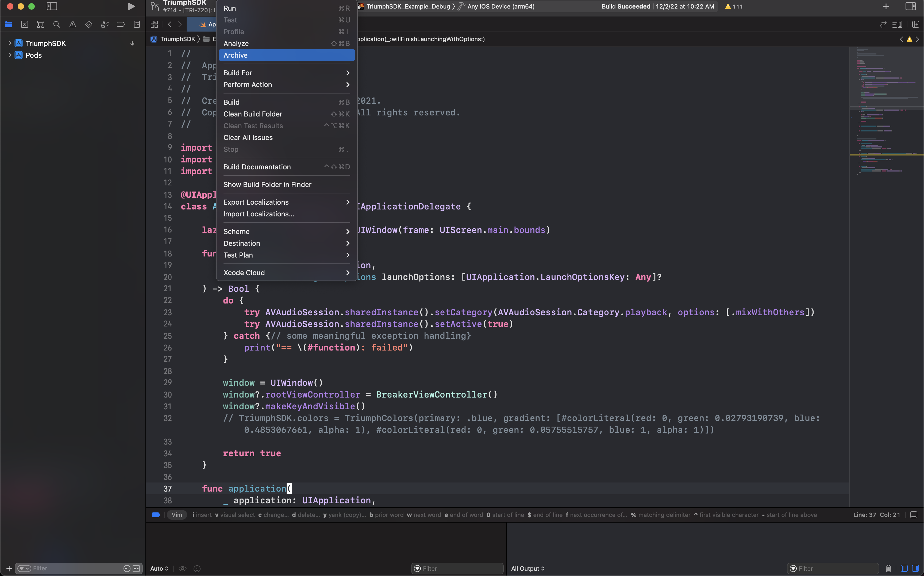Jump to previous issue arrow

[x=902, y=39]
